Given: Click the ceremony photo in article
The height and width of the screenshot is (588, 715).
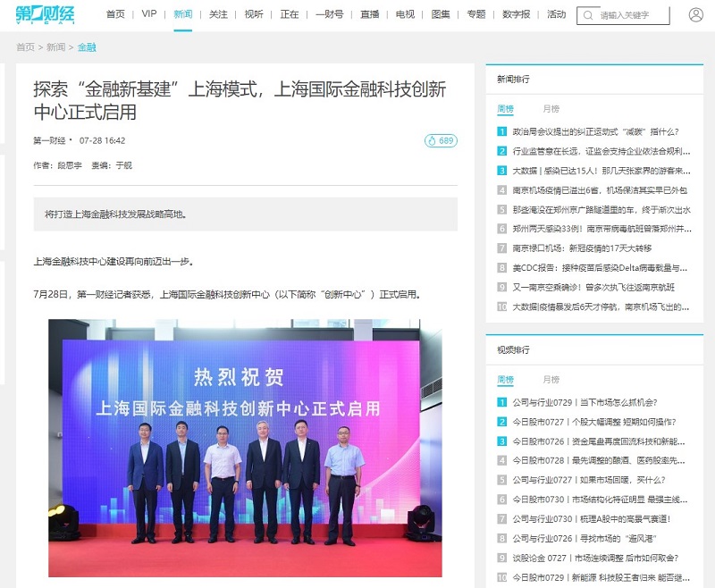Looking at the screenshot, I should pos(245,448).
